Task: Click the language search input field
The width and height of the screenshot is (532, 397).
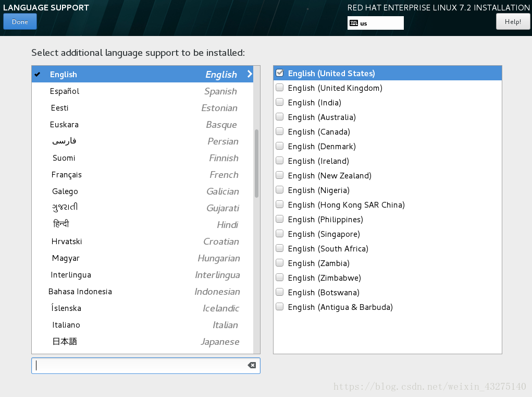Action: point(146,365)
